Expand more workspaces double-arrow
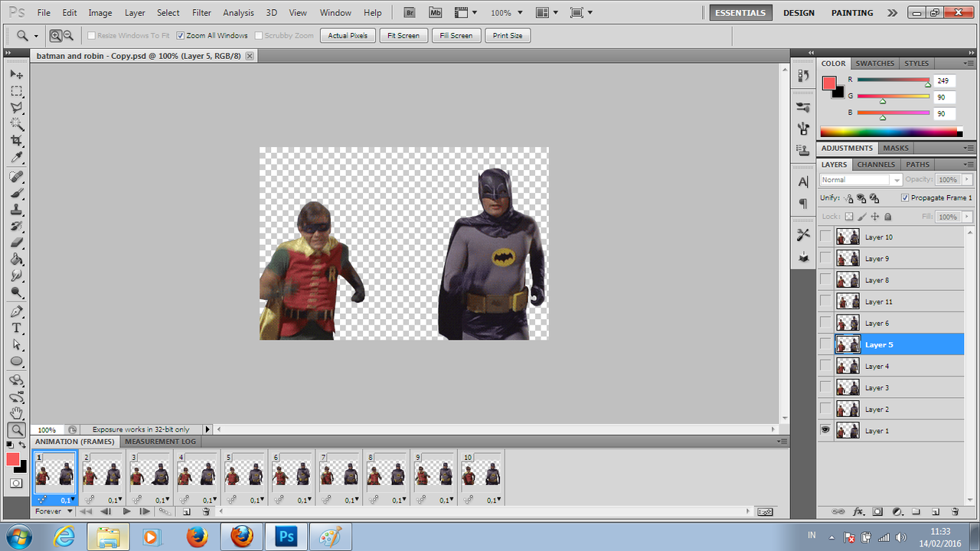Viewport: 980px width, 551px height. tap(892, 13)
